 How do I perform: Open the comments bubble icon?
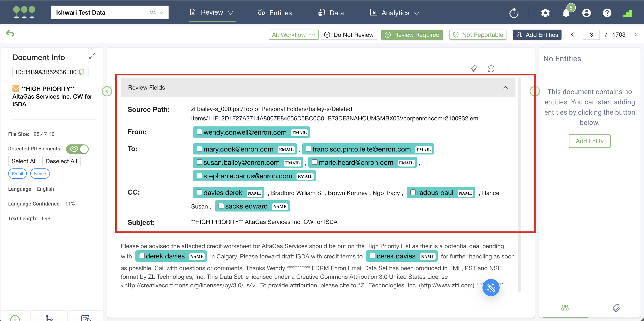point(491,69)
